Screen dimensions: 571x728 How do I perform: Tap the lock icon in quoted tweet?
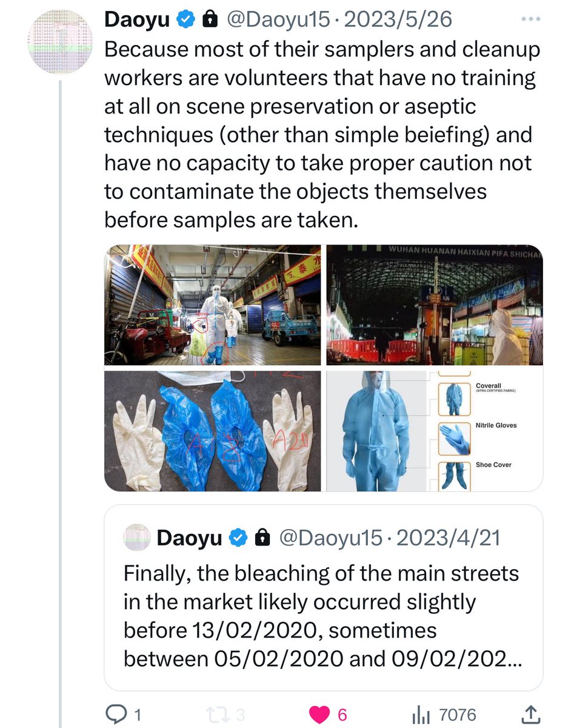(262, 538)
